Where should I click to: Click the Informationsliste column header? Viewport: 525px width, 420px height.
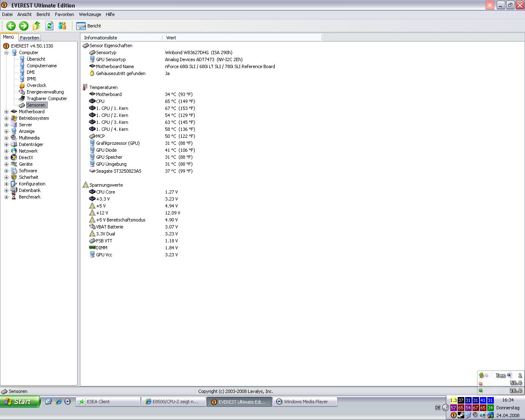121,37
